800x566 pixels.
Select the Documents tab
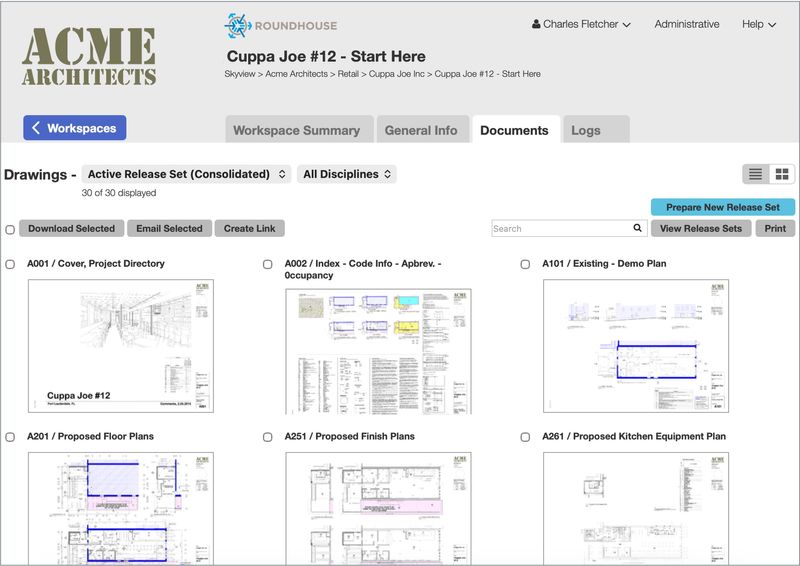coord(516,130)
